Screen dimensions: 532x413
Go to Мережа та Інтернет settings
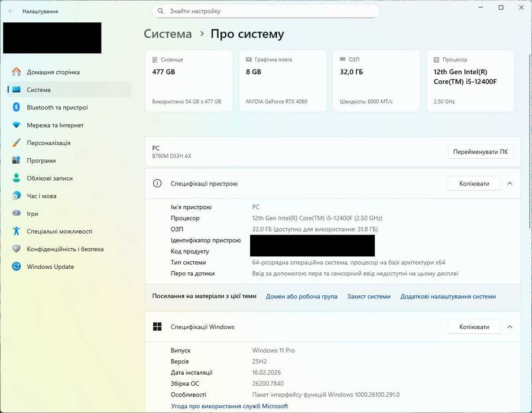70,125
